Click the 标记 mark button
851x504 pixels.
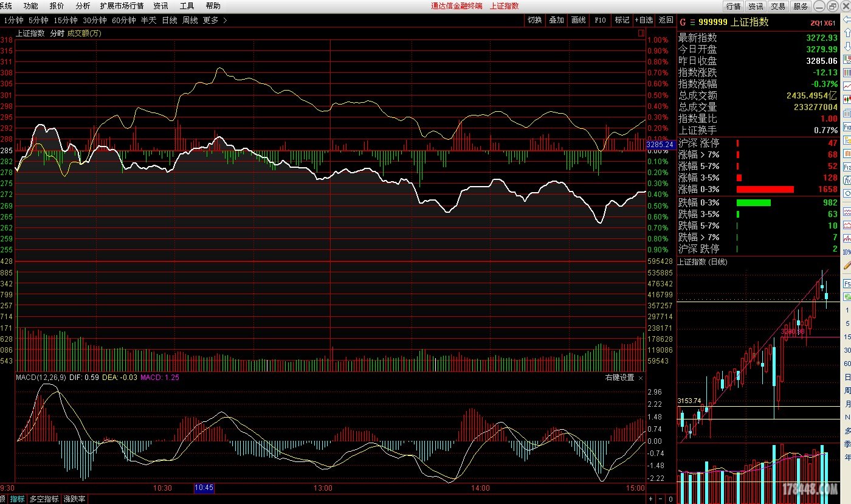click(622, 20)
